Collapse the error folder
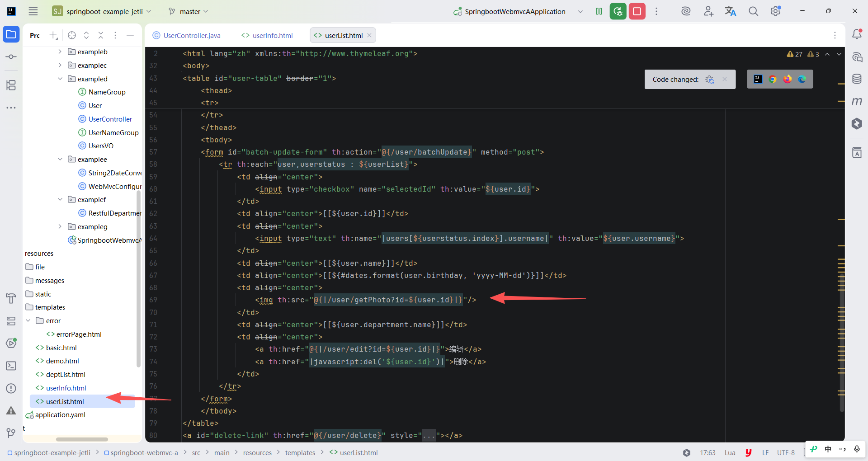 pos(28,320)
